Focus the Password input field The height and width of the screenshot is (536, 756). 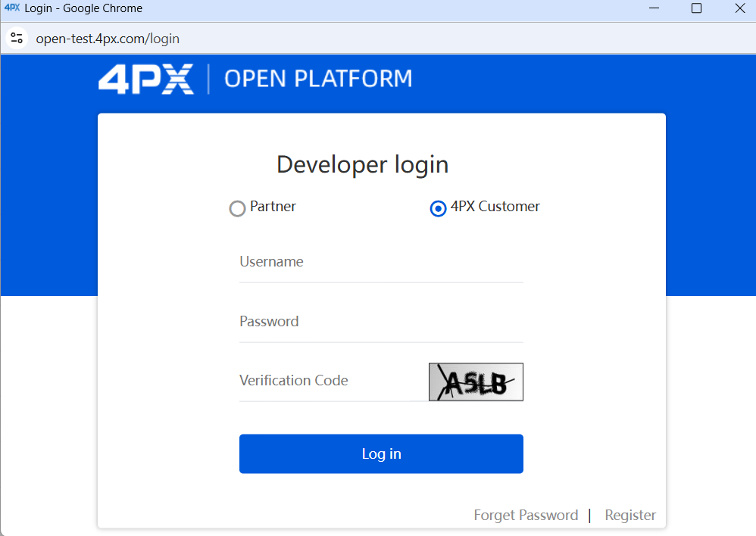click(x=381, y=322)
